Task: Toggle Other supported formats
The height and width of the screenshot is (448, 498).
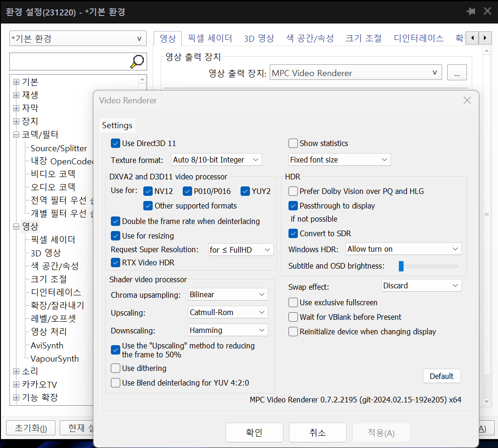Action: (148, 206)
